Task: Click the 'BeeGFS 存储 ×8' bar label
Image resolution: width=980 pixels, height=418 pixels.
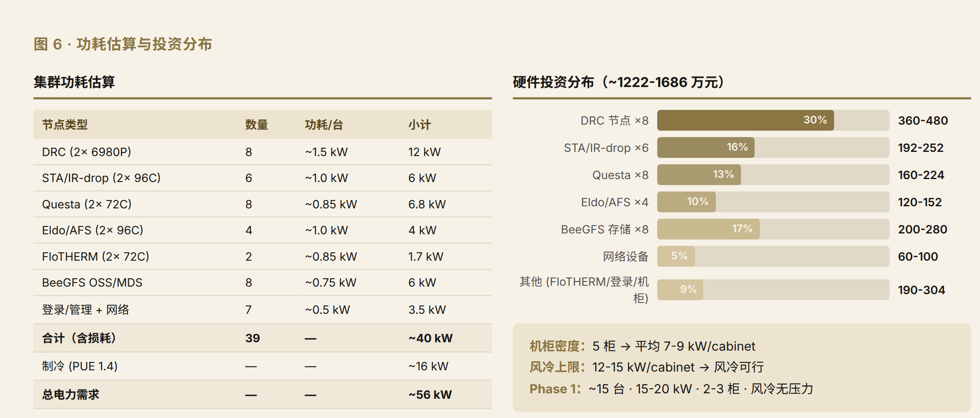Action: pyautogui.click(x=604, y=229)
